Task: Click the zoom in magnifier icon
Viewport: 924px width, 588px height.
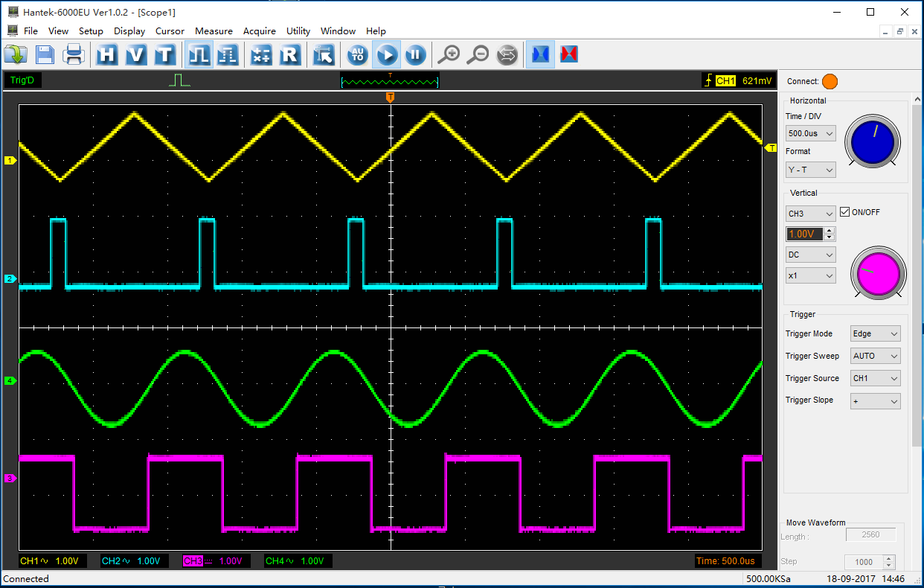Action: click(x=449, y=54)
